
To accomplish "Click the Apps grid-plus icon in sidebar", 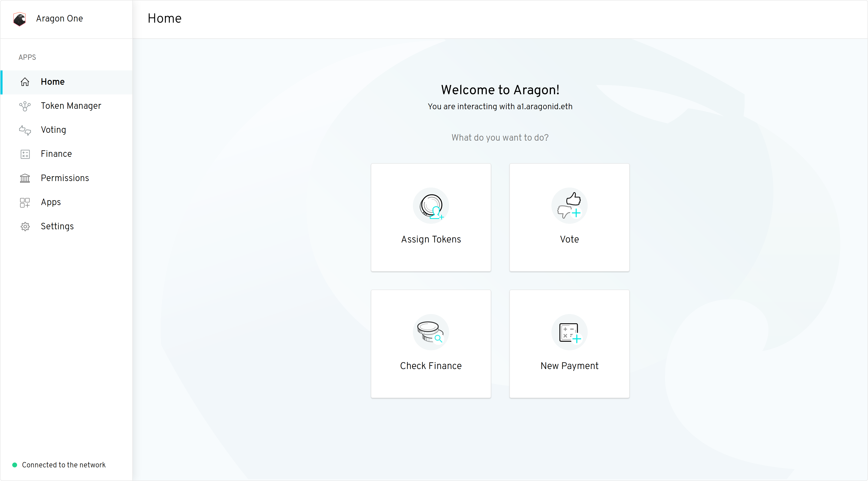I will coord(25,203).
